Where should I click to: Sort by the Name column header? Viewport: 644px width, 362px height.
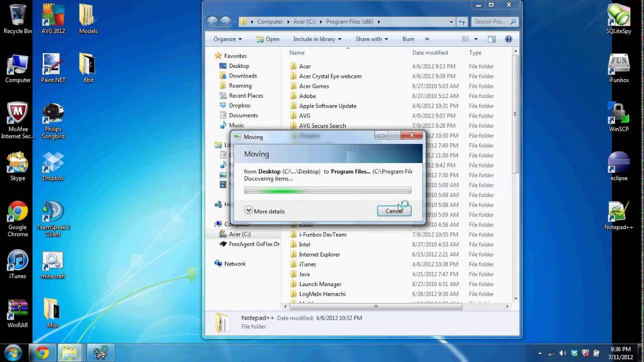(x=297, y=52)
